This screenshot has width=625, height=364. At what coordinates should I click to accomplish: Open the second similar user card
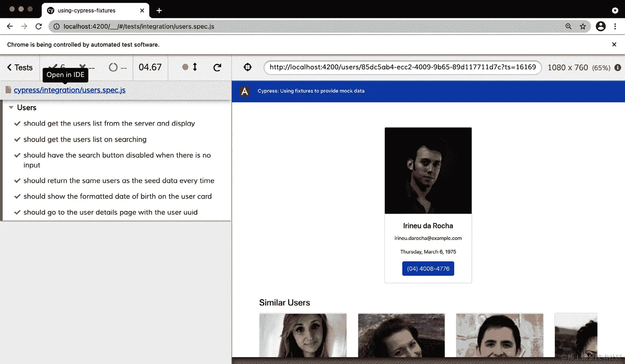402,335
